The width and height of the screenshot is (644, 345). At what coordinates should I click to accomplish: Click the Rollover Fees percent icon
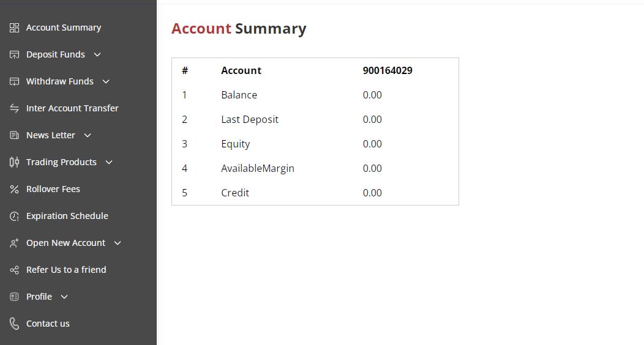pos(14,189)
